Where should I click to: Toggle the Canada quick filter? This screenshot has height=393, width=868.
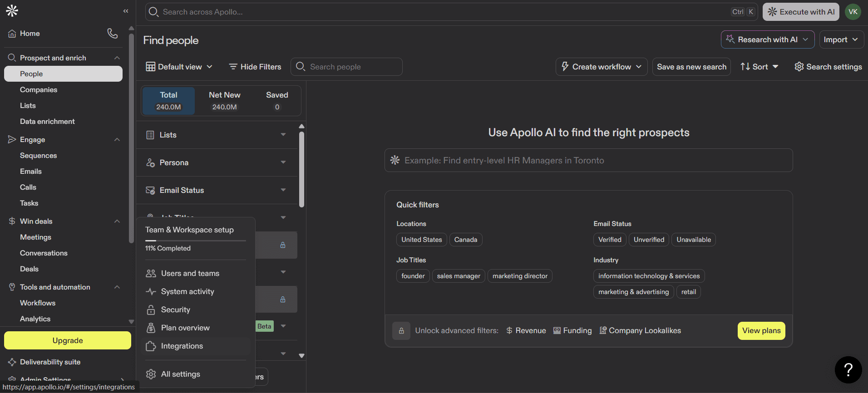[466, 240]
